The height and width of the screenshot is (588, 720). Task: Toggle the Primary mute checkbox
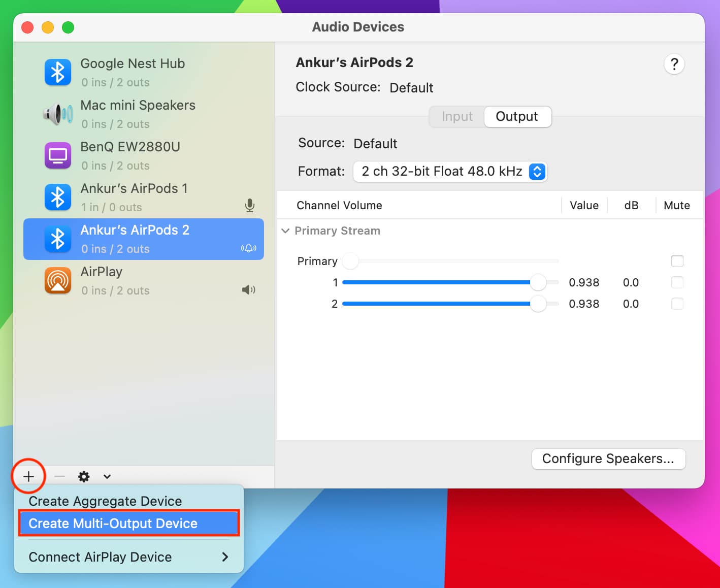[677, 261]
